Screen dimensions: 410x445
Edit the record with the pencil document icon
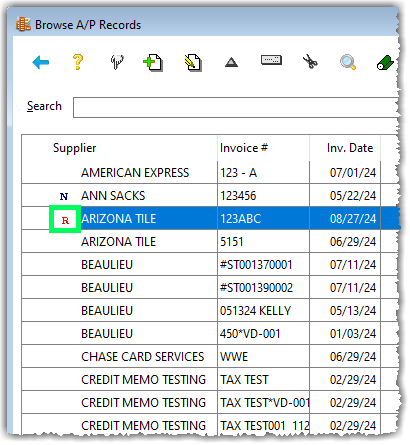pos(193,62)
